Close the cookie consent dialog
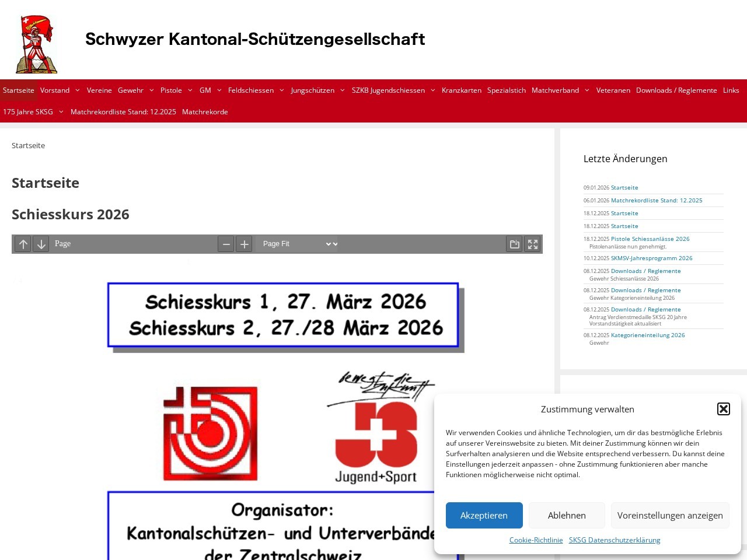The width and height of the screenshot is (747, 560). tap(723, 409)
